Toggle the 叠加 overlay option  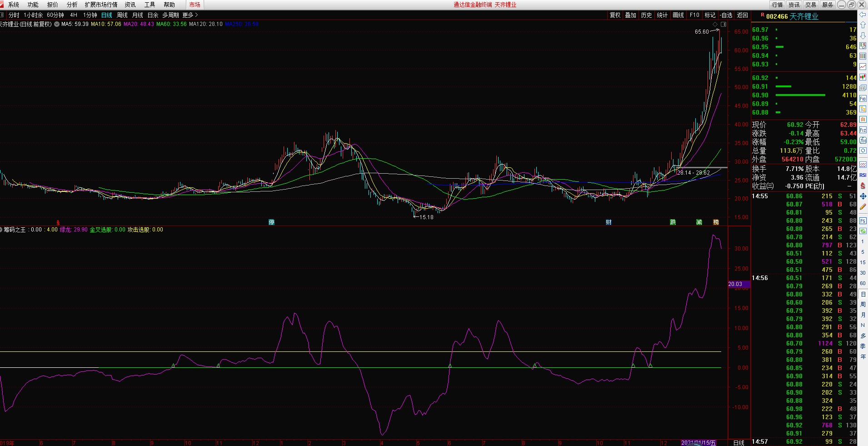click(630, 15)
